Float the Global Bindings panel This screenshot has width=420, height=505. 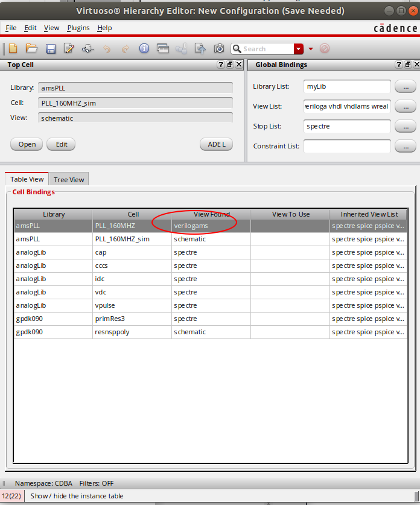pos(408,65)
